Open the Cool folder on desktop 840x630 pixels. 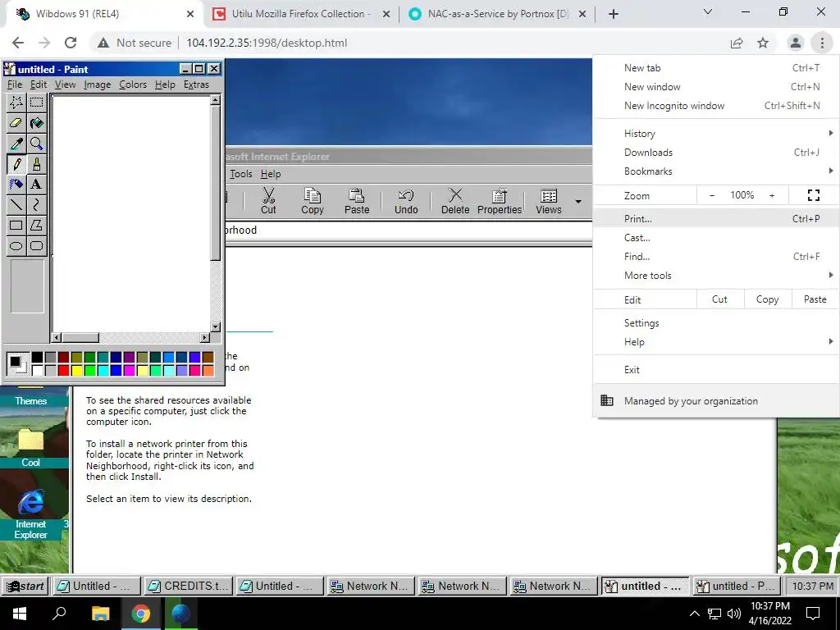tap(30, 449)
